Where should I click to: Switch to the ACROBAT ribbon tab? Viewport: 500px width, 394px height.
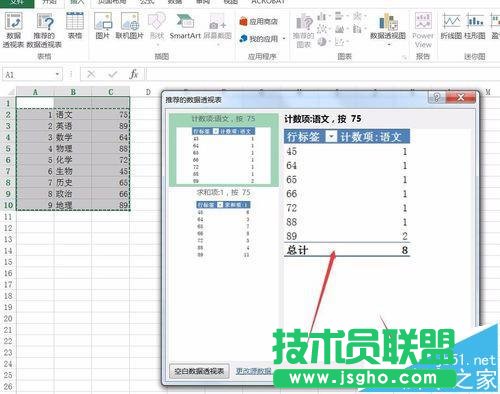pyautogui.click(x=268, y=2)
